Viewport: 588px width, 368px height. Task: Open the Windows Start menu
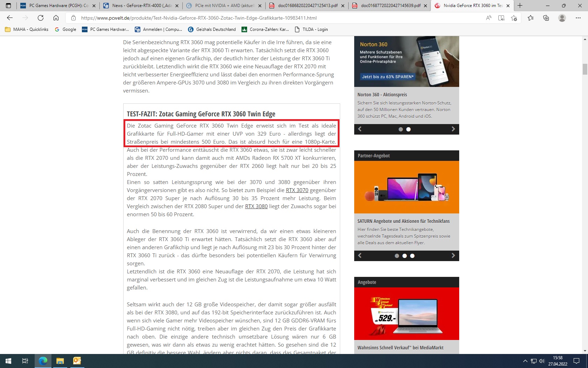(8, 361)
